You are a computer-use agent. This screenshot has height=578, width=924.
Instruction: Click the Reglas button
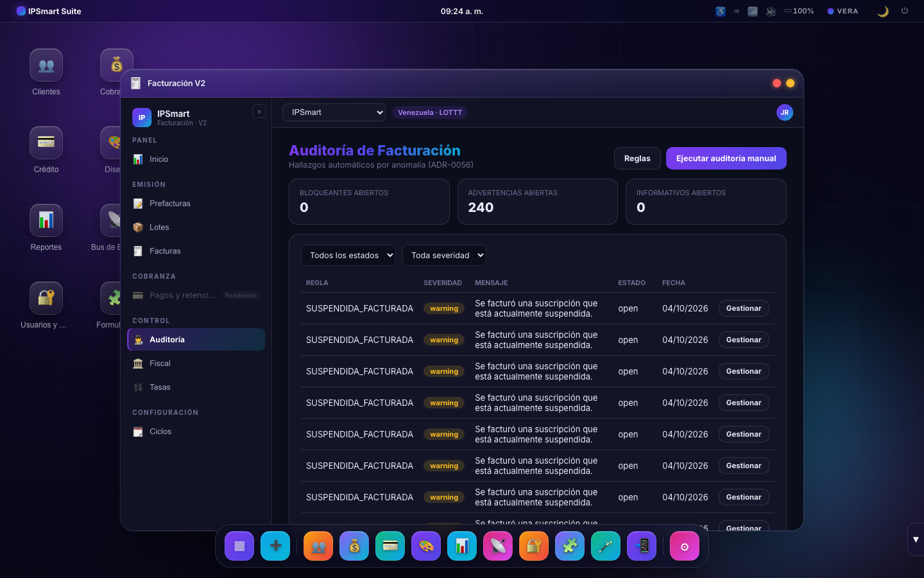pyautogui.click(x=637, y=159)
